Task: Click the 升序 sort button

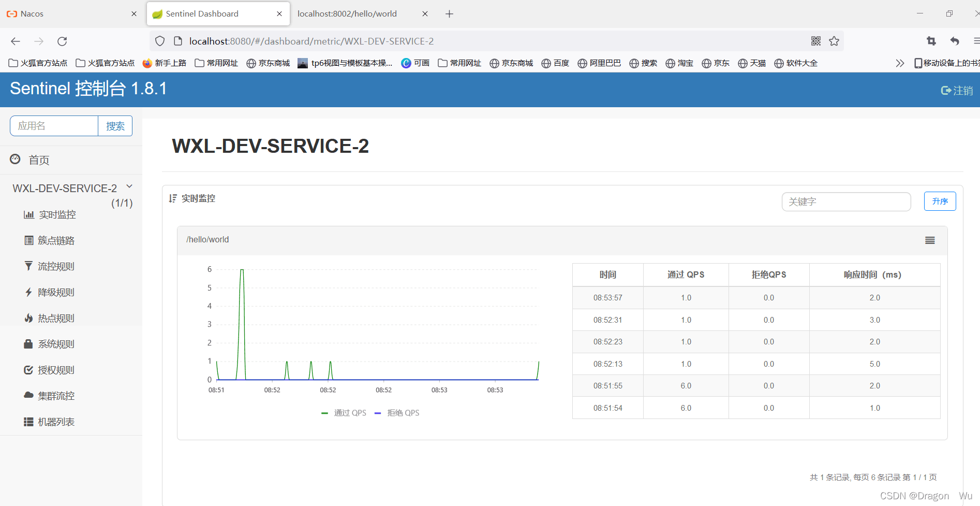Action: coord(940,201)
